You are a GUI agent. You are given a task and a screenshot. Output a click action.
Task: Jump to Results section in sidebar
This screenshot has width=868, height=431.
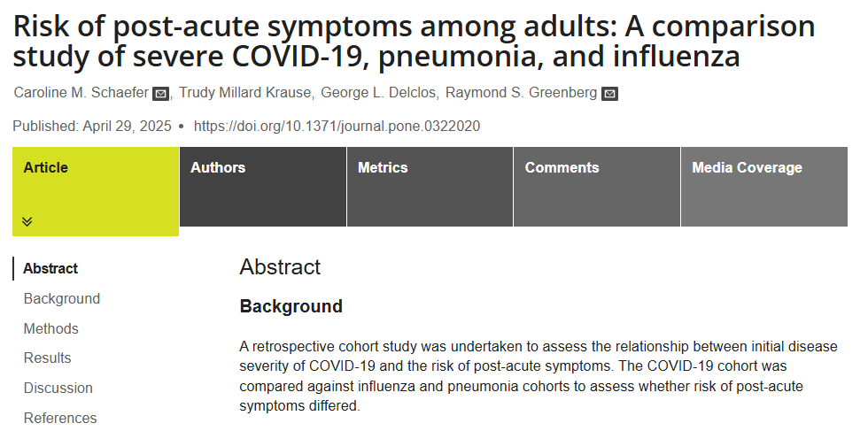click(x=48, y=358)
